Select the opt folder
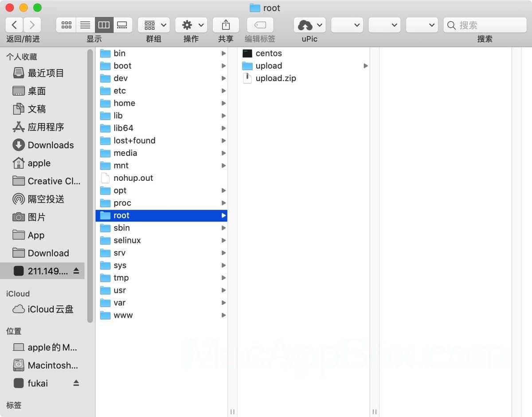The image size is (532, 417). tap(161, 191)
